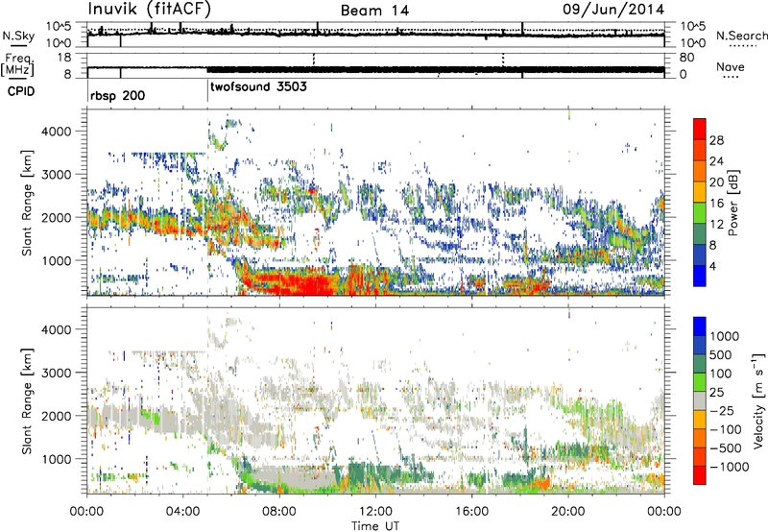Click the 'Power [dB]' color bar label
This screenshot has width=768, height=532.
(x=732, y=203)
